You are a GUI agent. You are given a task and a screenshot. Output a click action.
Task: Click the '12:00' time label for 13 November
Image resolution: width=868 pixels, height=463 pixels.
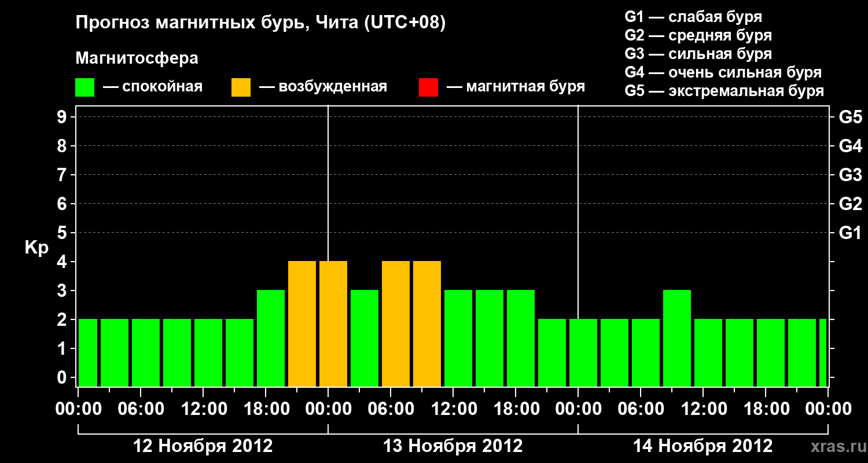[x=453, y=409]
